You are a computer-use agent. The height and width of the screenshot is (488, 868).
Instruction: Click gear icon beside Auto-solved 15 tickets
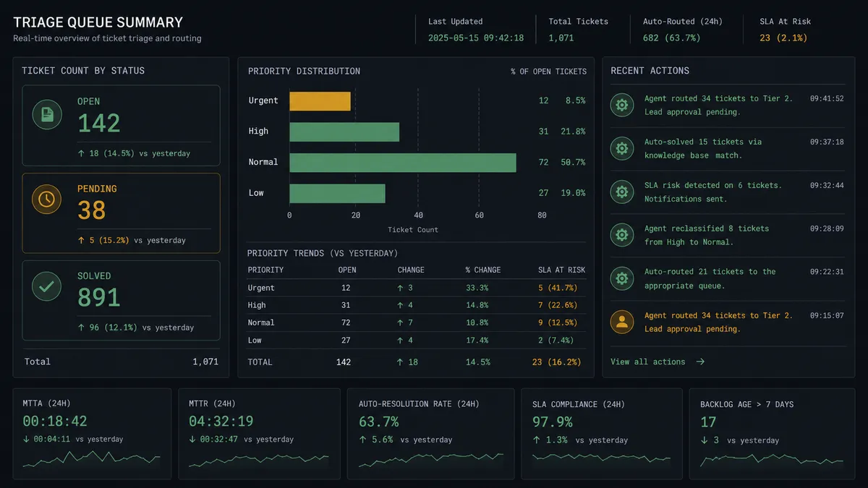click(621, 149)
